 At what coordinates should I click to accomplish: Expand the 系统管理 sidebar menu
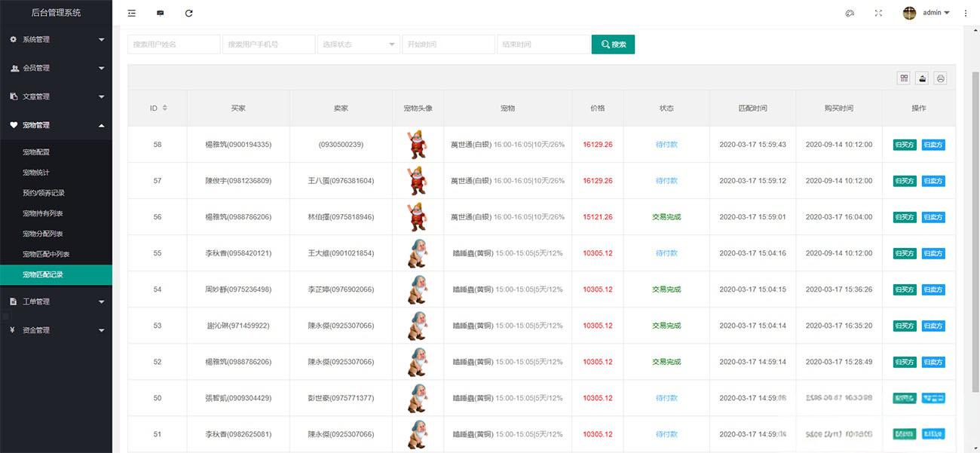pos(56,39)
